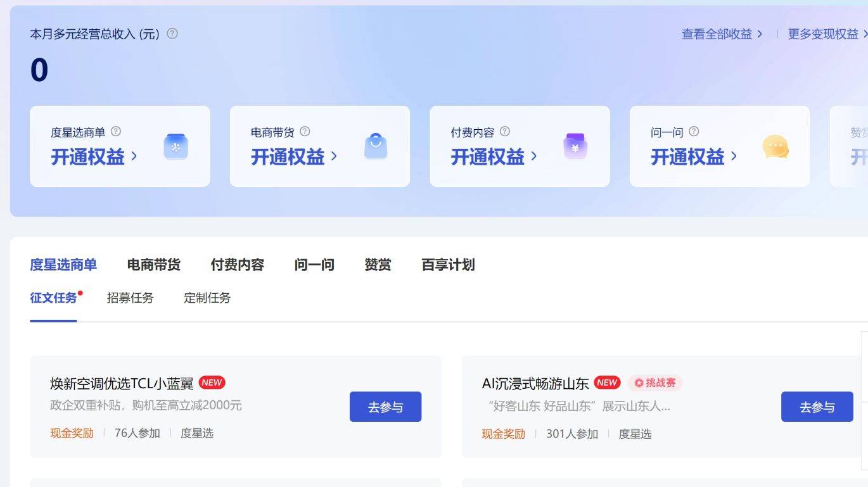Viewport: 868px width, 487px height.
Task: Open task title 焕新空调优选TCL小蓝翼
Action: pyautogui.click(x=122, y=383)
